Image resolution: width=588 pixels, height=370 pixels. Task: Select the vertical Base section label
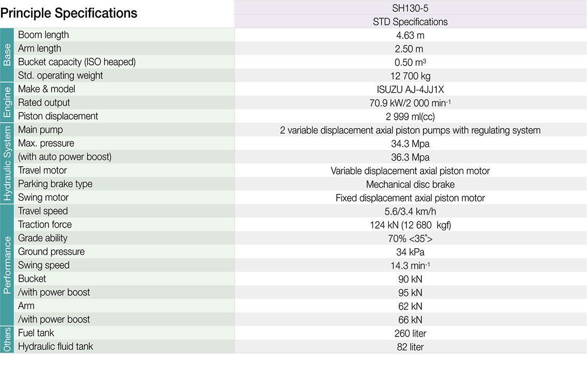[x=7, y=55]
